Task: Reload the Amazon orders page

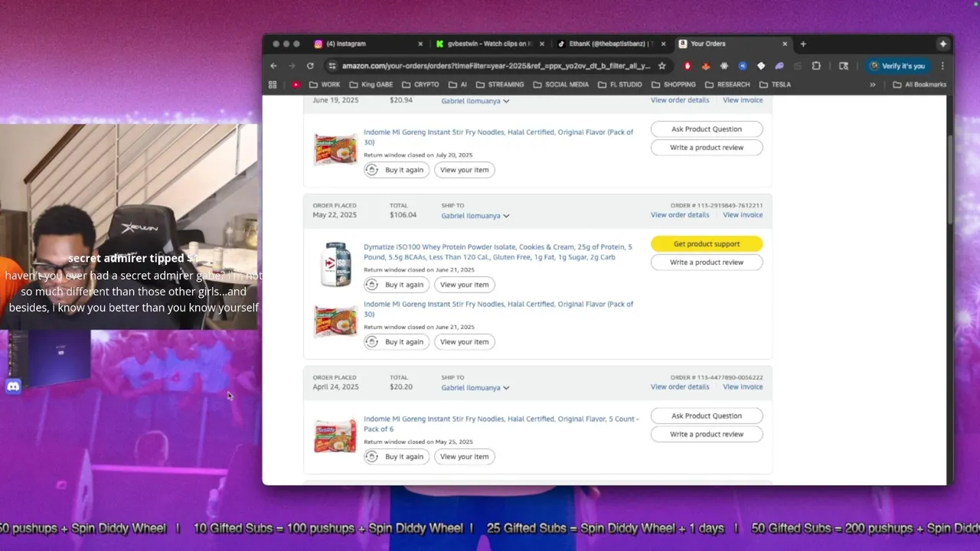Action: click(310, 66)
